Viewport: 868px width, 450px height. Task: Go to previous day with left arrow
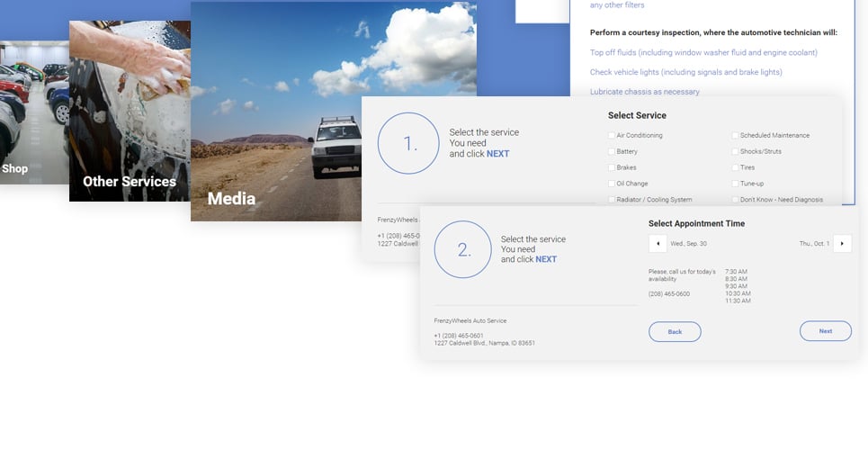[x=658, y=243]
